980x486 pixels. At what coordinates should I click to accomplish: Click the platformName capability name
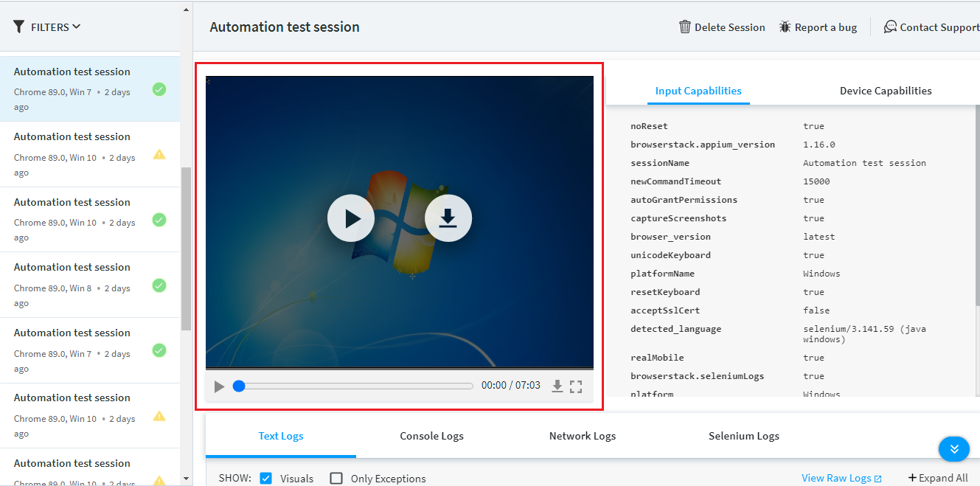tap(663, 274)
